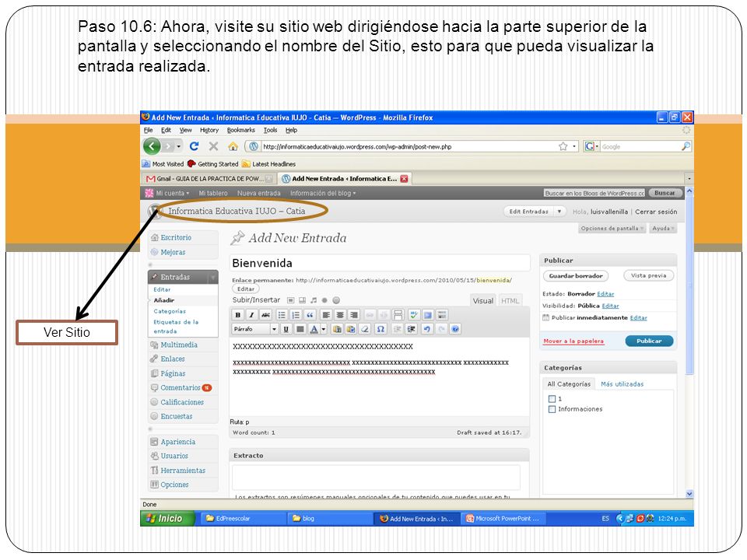747x560 pixels.
Task: Undo the last edit in the editor
Action: click(x=427, y=329)
